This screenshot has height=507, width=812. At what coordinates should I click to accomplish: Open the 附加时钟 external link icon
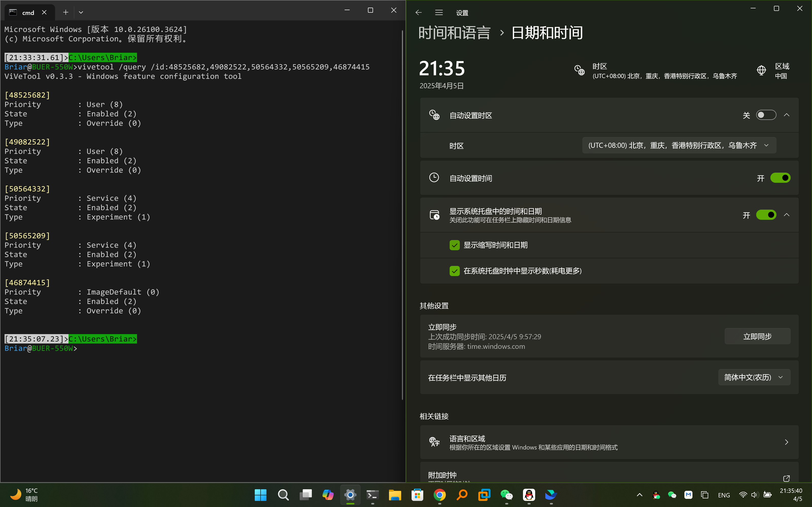coord(786,478)
